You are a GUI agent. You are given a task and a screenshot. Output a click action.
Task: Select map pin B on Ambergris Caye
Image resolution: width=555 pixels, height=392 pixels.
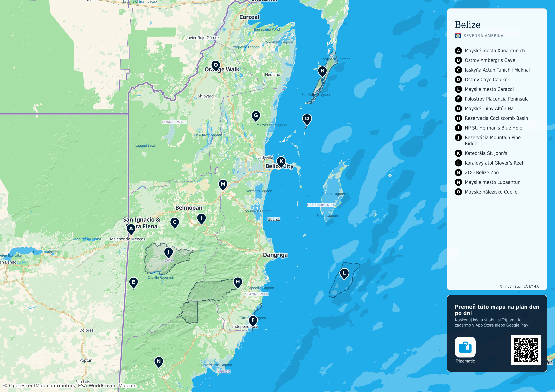point(322,71)
